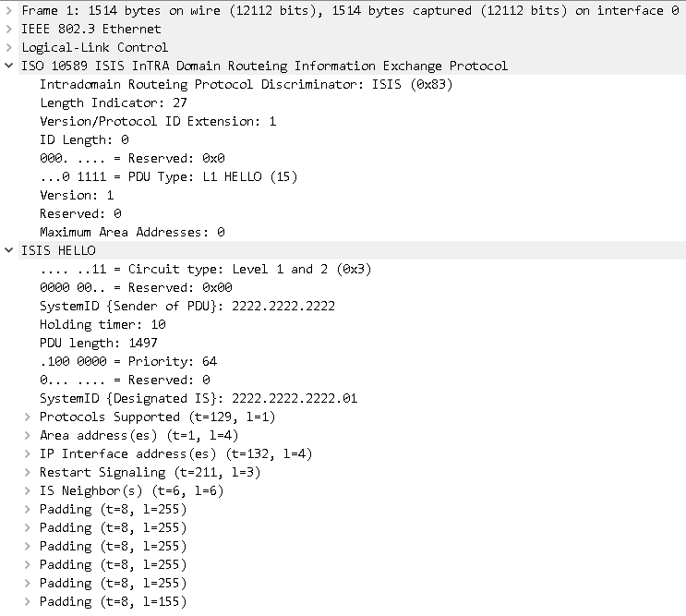Click the SystemID Designated IS field

[198, 398]
